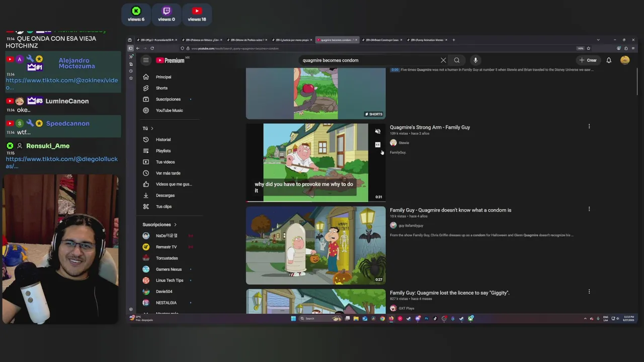
Task: Switch to the Funny Animation Memes tab
Action: click(x=428, y=40)
